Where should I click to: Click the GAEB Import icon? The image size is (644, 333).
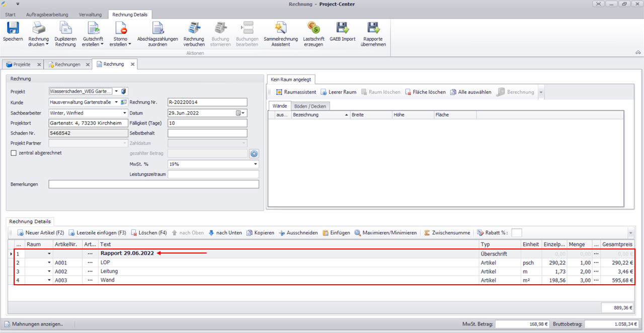(342, 28)
